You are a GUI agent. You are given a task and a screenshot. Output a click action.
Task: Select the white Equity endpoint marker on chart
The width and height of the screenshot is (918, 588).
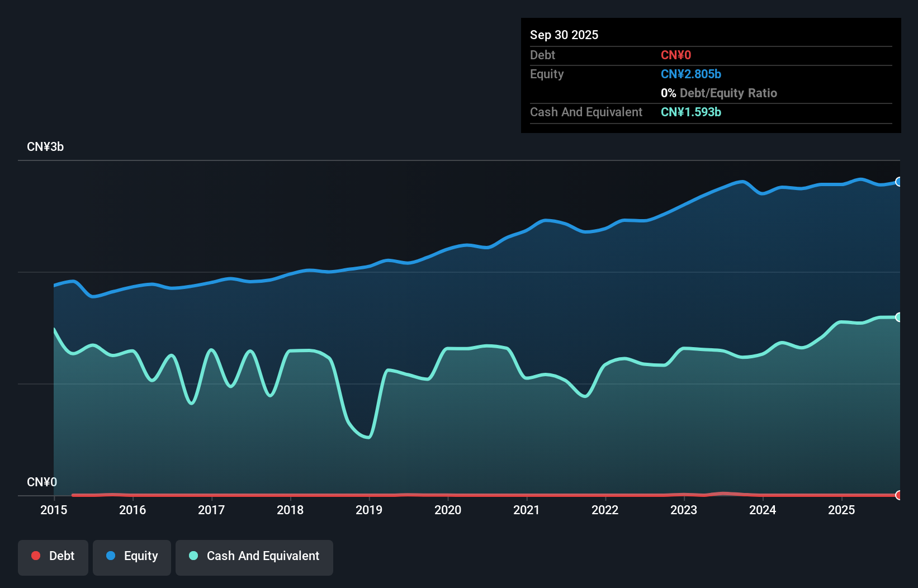click(898, 182)
